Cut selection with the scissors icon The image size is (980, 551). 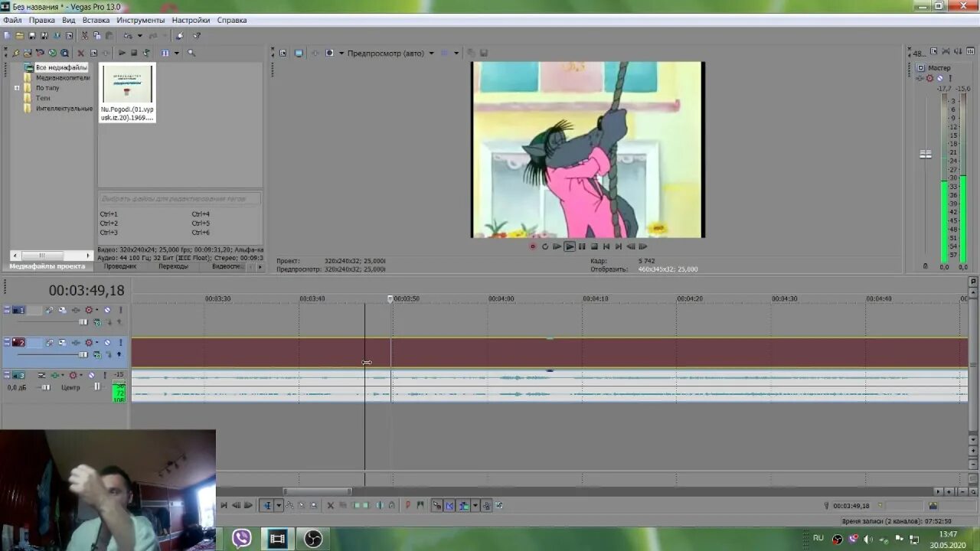pyautogui.click(x=84, y=35)
